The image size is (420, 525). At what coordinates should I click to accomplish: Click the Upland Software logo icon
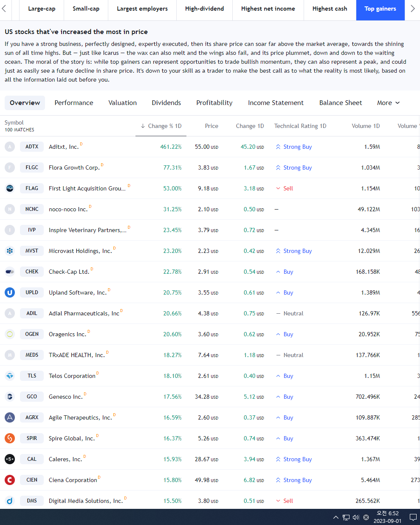tap(10, 292)
